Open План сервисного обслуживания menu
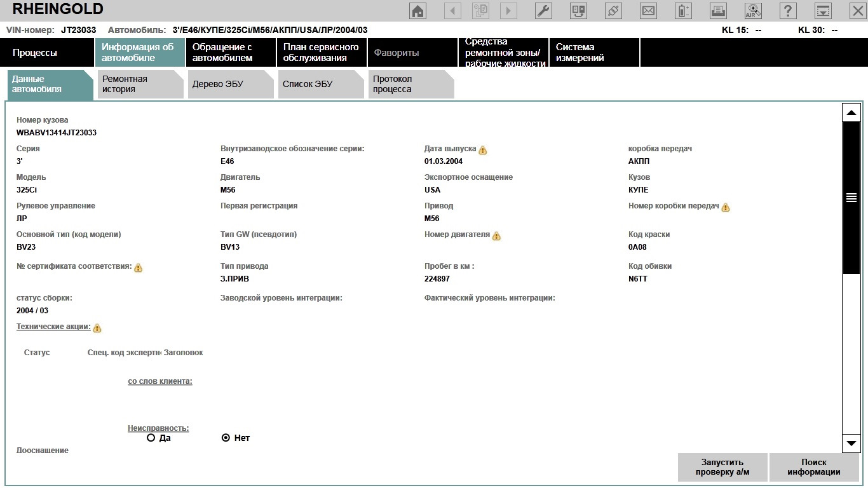868x488 pixels. (x=322, y=52)
